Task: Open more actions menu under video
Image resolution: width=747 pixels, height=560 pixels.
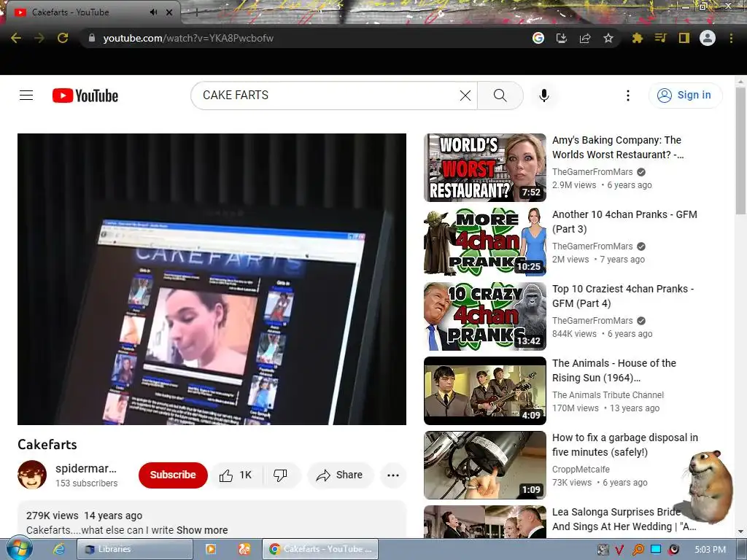Action: click(393, 475)
